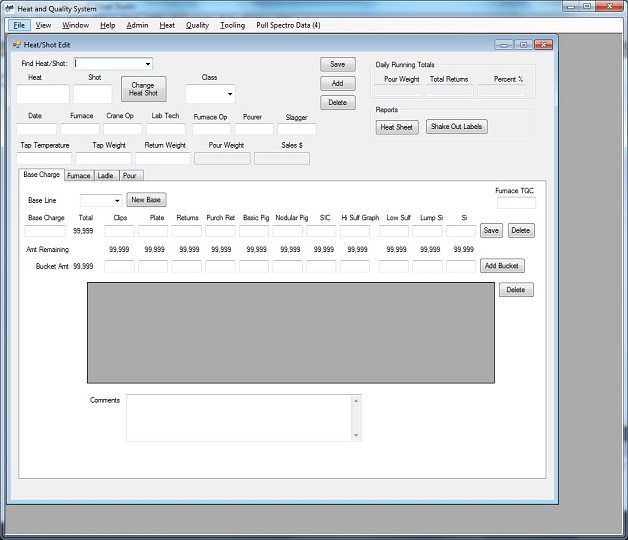This screenshot has width=628, height=540.
Task: Click the Tap Temperature input field
Action: pos(44,158)
